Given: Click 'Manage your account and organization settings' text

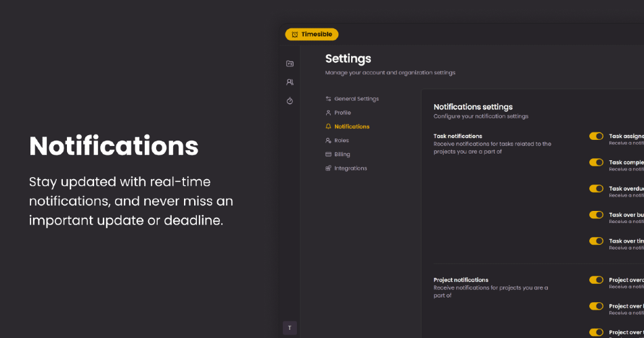Looking at the screenshot, I should pyautogui.click(x=390, y=72).
